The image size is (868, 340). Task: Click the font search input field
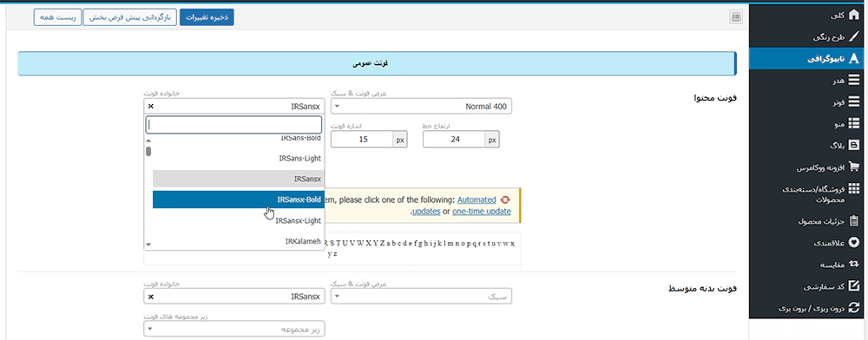pos(233,125)
